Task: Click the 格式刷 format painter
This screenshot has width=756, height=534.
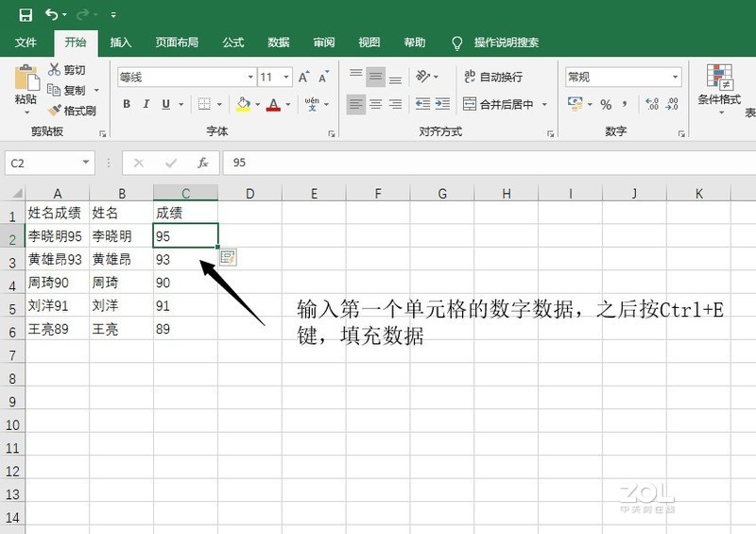Action: click(x=72, y=111)
